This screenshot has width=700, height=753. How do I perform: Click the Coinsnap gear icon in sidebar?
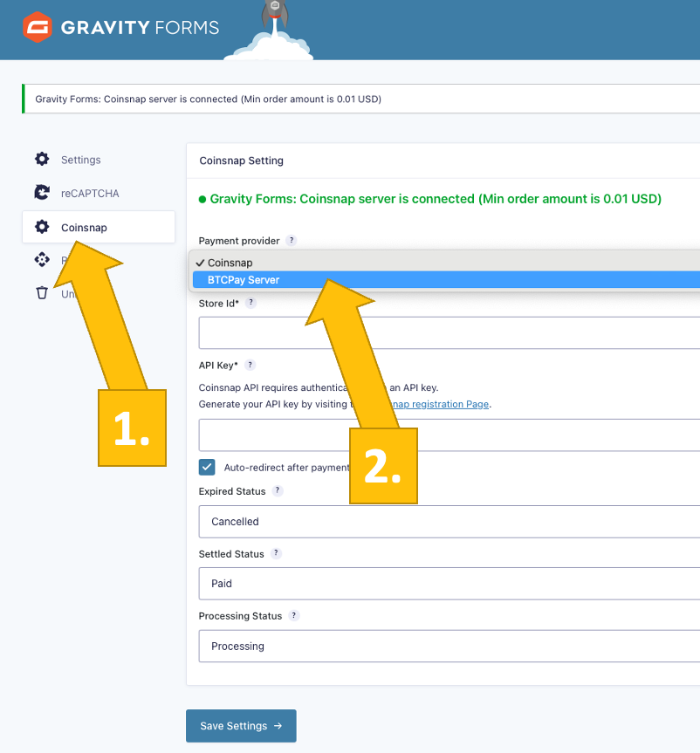(41, 228)
